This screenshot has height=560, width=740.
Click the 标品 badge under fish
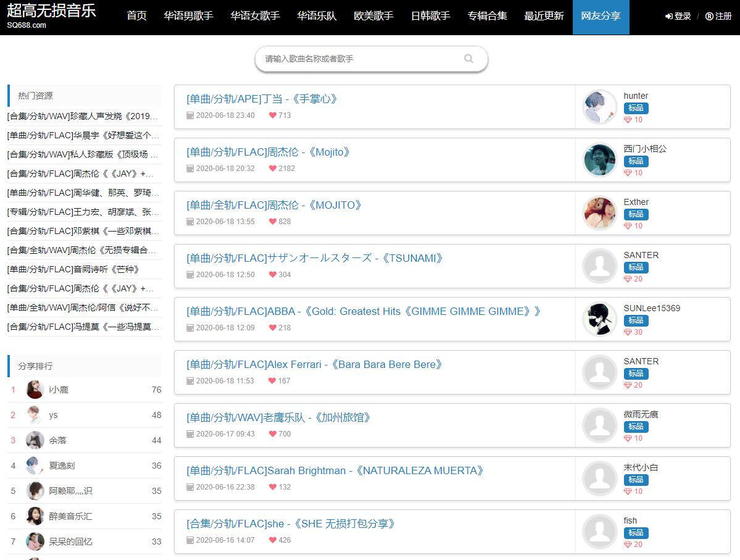(x=636, y=533)
